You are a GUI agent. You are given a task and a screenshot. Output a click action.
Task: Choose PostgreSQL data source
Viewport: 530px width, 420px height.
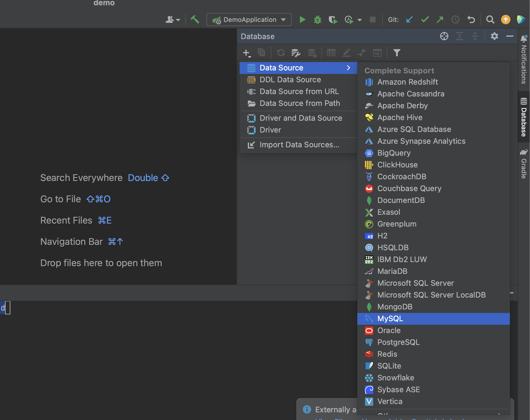coord(434,342)
